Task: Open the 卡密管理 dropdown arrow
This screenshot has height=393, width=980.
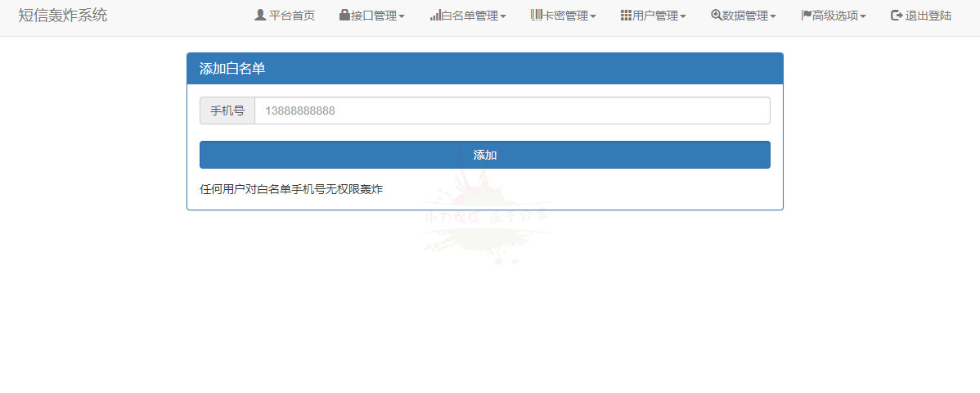Action: point(593,16)
